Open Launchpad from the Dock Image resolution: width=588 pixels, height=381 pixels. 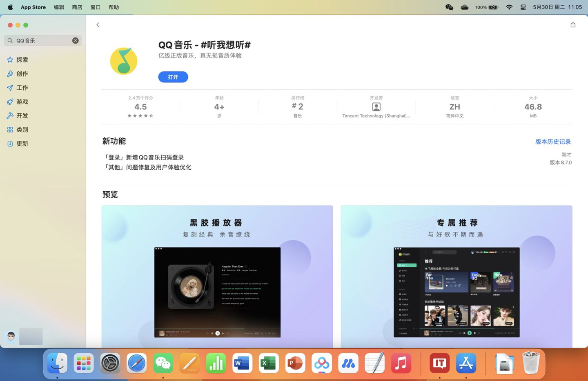tap(84, 363)
